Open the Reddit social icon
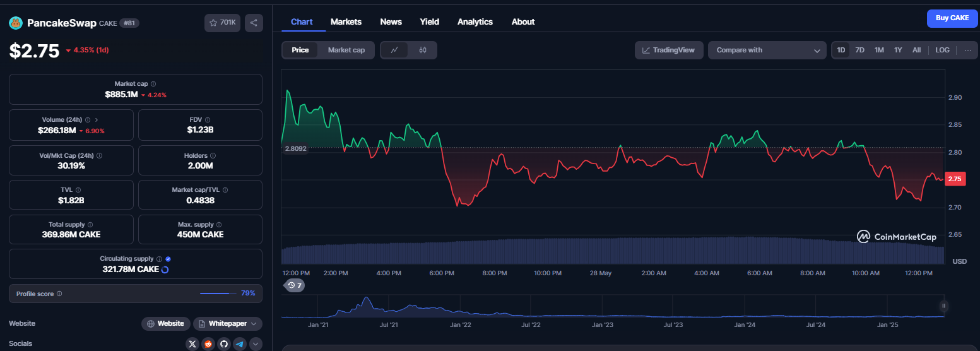Image resolution: width=980 pixels, height=351 pixels. pos(208,344)
